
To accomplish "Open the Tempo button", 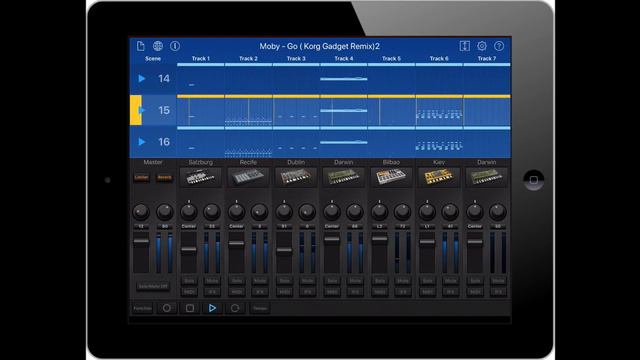I will tap(260, 308).
